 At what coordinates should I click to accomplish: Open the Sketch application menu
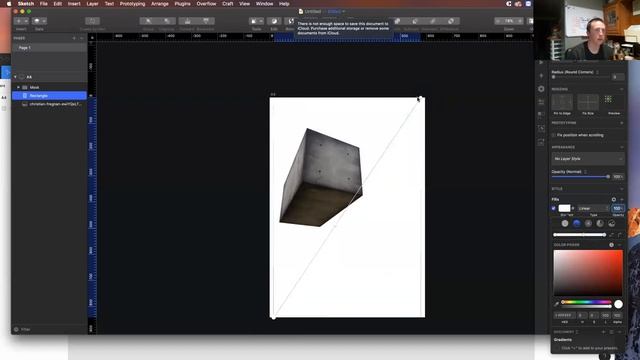point(26,4)
